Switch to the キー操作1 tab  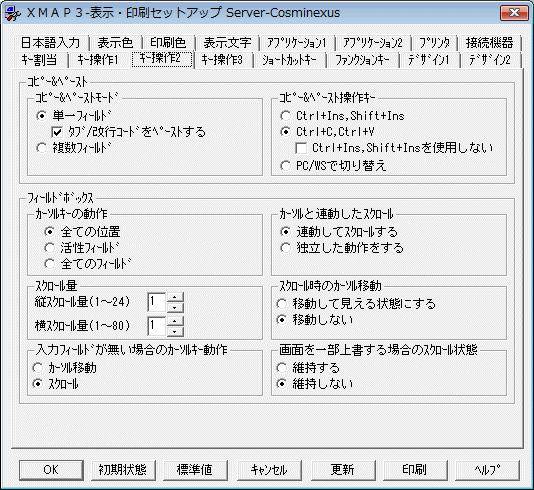(x=98, y=60)
